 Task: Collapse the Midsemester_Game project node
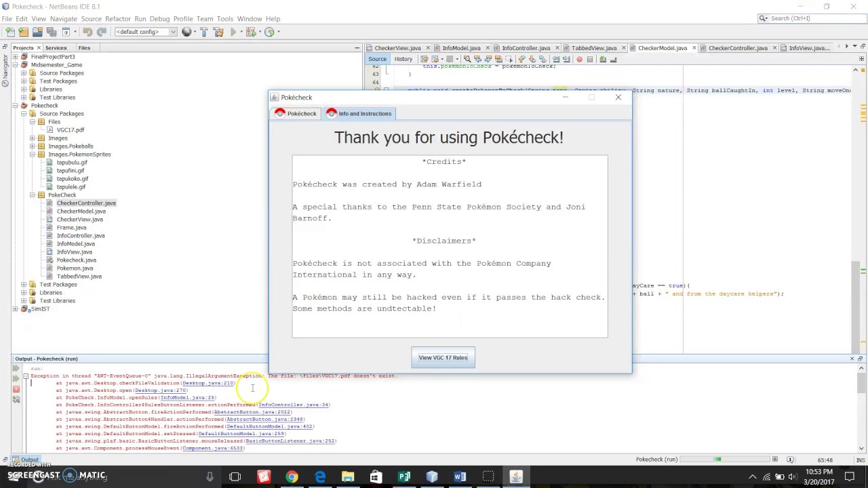[x=16, y=65]
